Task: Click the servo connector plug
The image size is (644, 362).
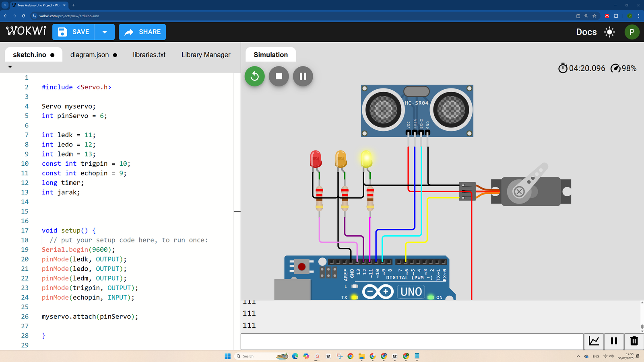Action: [467, 191]
